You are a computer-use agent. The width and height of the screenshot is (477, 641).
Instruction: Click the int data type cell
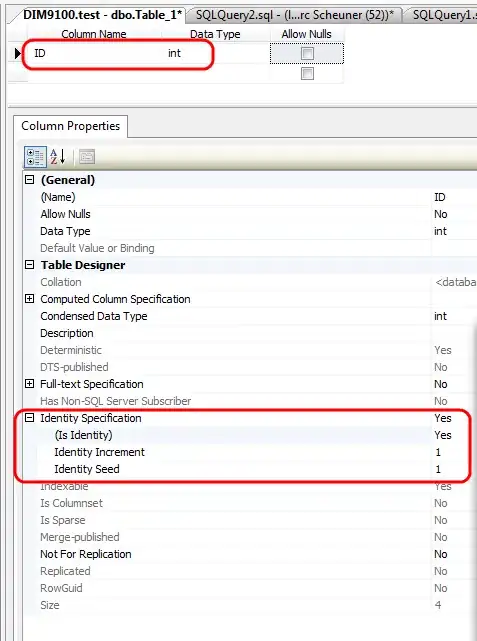[216, 53]
